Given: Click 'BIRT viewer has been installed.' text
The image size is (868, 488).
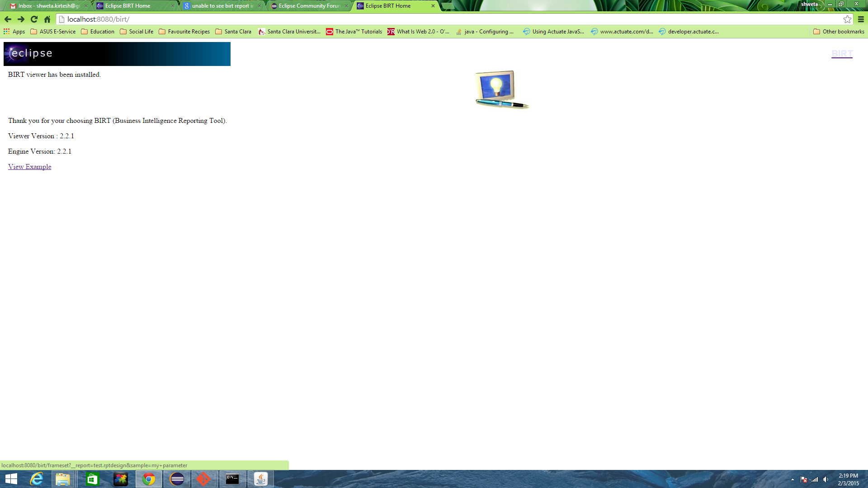Looking at the screenshot, I should coord(54,75).
